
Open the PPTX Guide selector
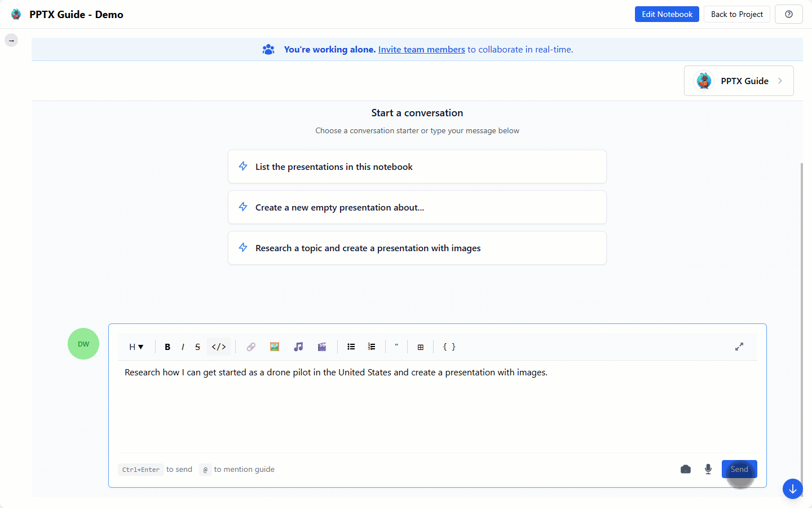[x=739, y=81]
